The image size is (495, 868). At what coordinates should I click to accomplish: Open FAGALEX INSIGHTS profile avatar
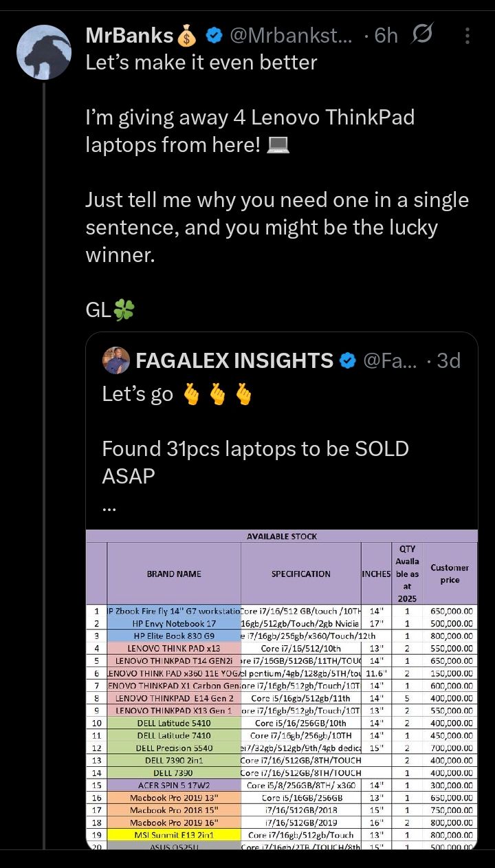tap(116, 360)
